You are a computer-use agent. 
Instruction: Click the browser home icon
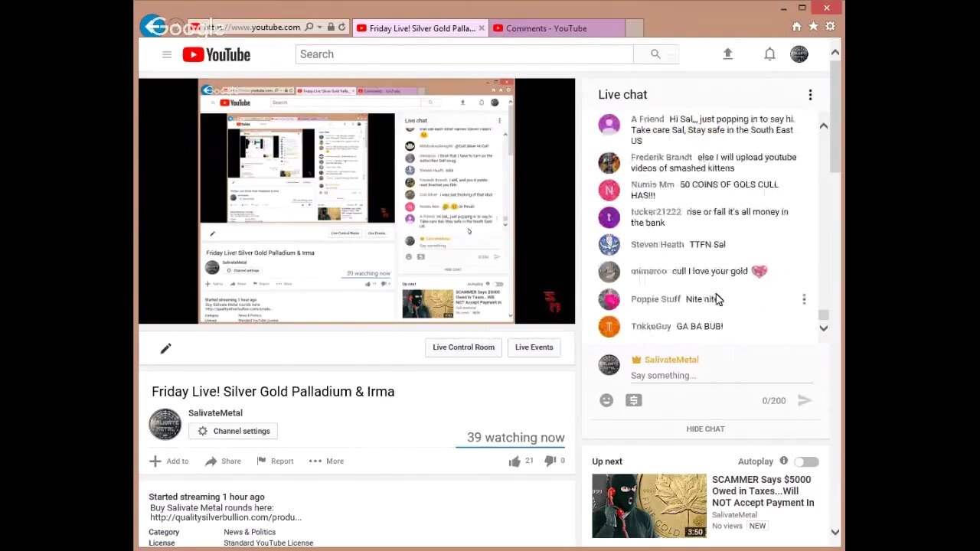point(797,27)
